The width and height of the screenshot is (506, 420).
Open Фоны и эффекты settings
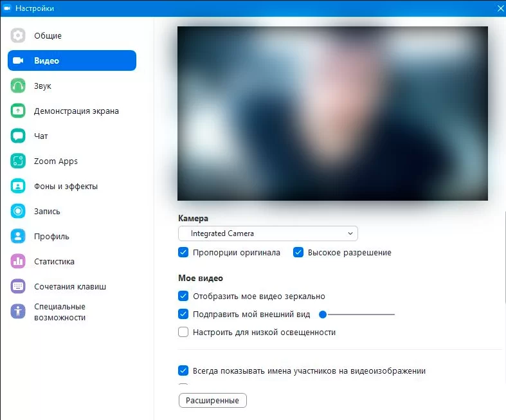click(72, 186)
